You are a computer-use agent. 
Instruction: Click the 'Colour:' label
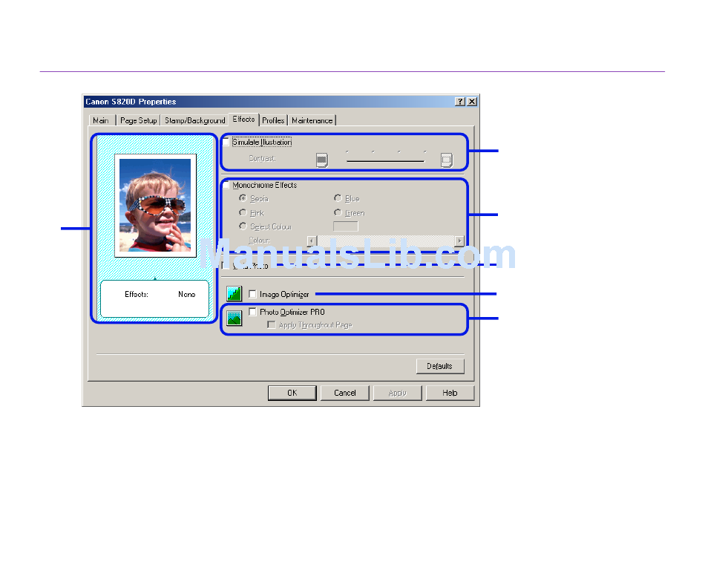coord(260,241)
